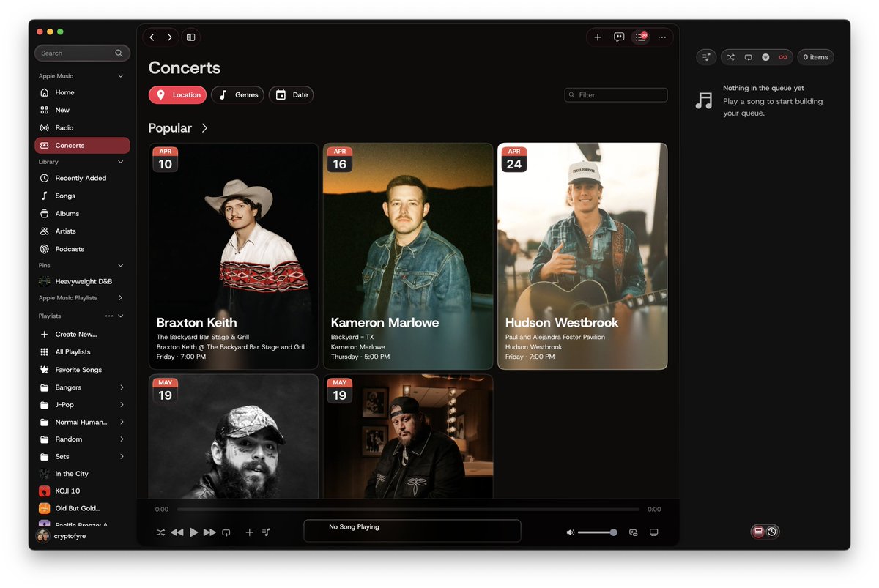Select the Genres filter tab
The height and width of the screenshot is (588, 879).
[x=238, y=94]
